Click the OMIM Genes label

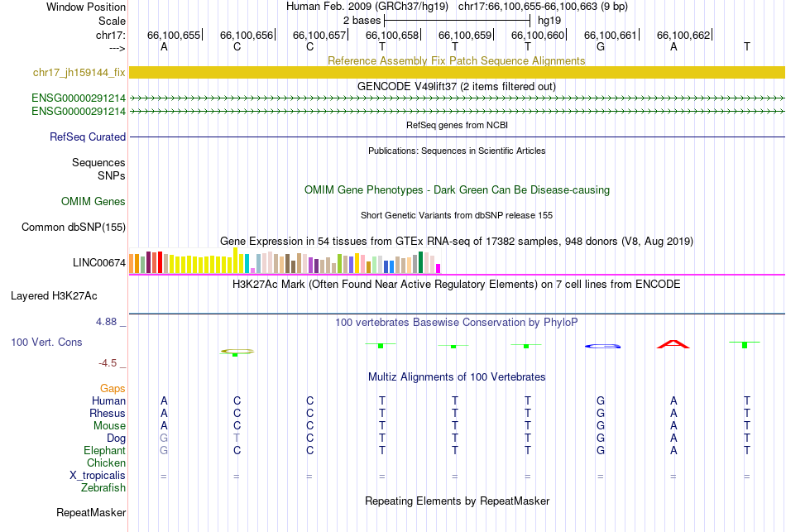93,202
